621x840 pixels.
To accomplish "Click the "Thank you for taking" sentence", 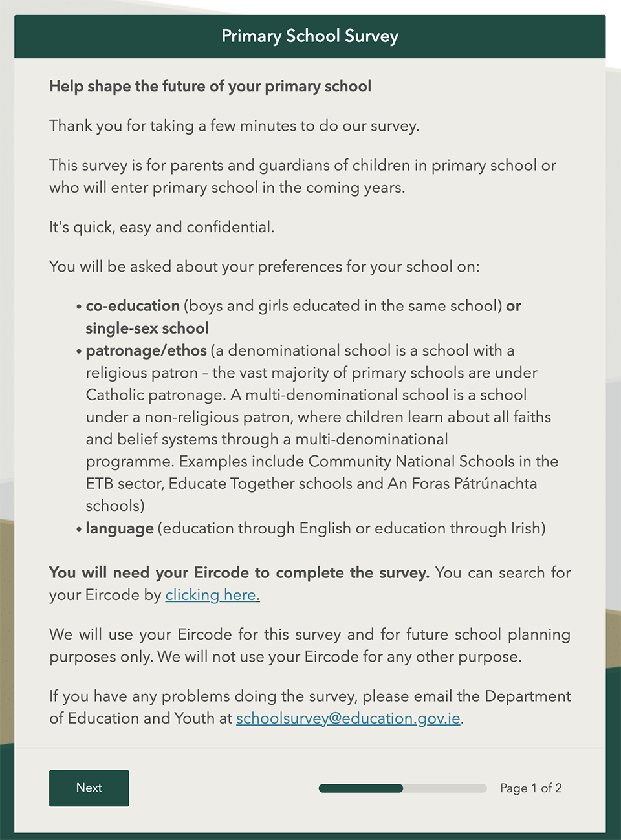I will (234, 125).
